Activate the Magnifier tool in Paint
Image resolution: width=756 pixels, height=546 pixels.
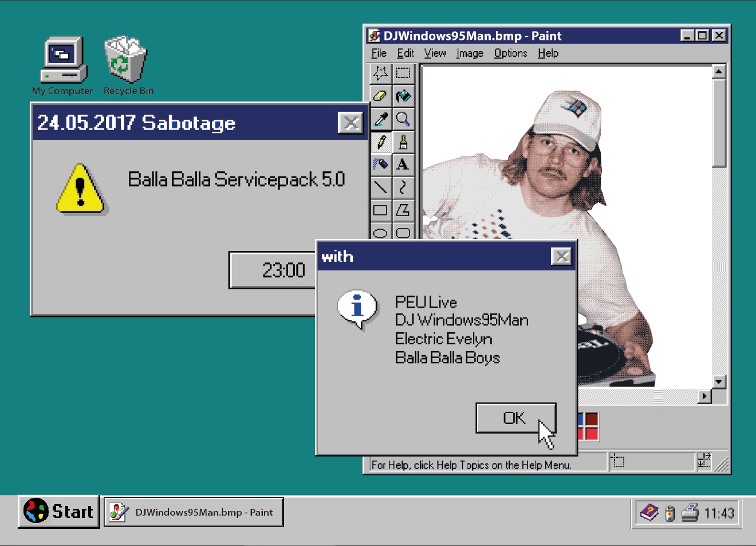point(403,119)
